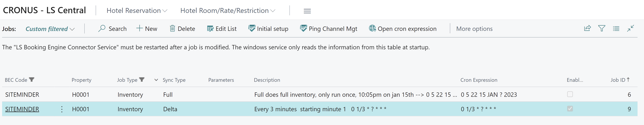Viewport: 644px width, 125px height.
Task: Expand Hotel Room/Rate/Restriction menu
Action: pyautogui.click(x=227, y=10)
